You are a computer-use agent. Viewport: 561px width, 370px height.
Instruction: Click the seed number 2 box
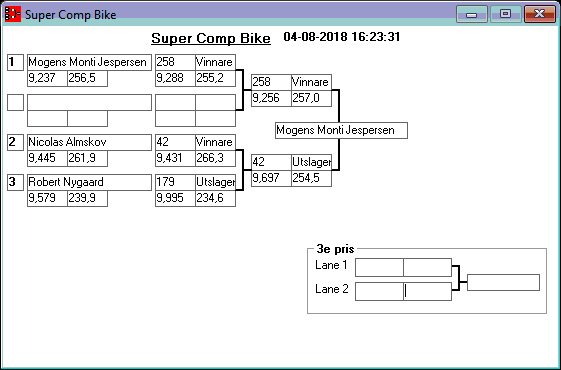(15, 142)
